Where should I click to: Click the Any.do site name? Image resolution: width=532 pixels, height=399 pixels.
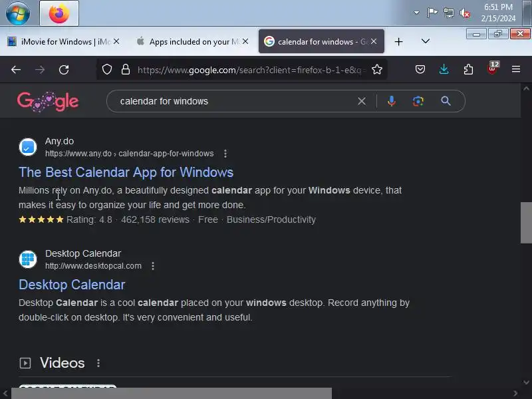(x=59, y=141)
